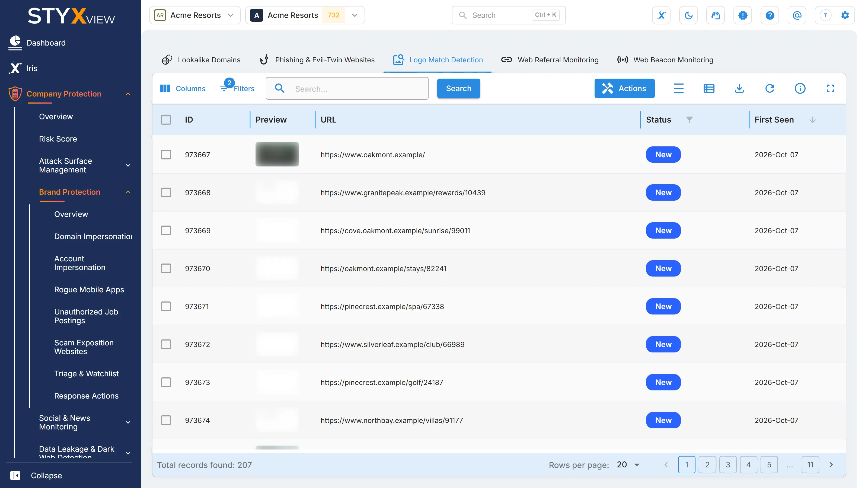Click the table Search... input field

(347, 89)
